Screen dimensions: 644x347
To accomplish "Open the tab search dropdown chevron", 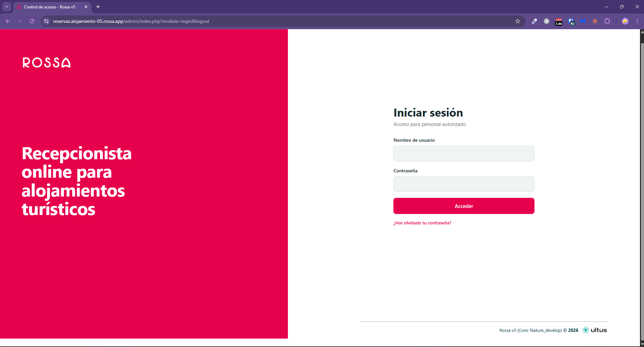I will pyautogui.click(x=7, y=7).
